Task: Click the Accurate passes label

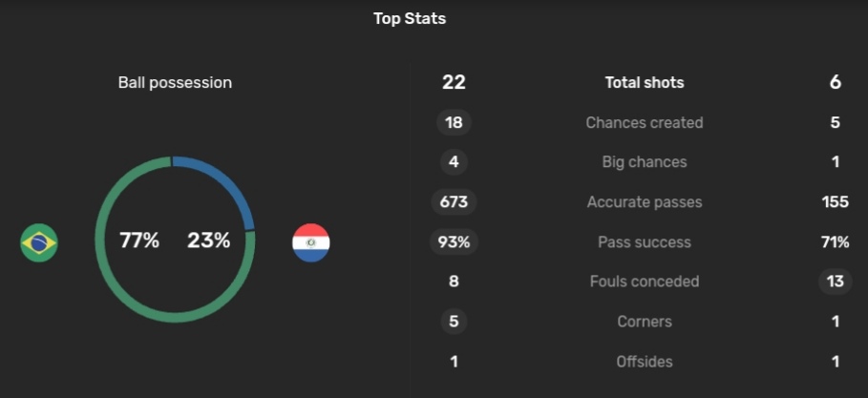Action: (x=645, y=202)
